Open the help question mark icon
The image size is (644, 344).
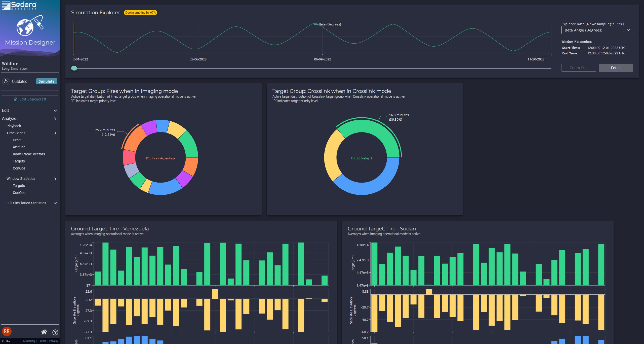tap(55, 332)
